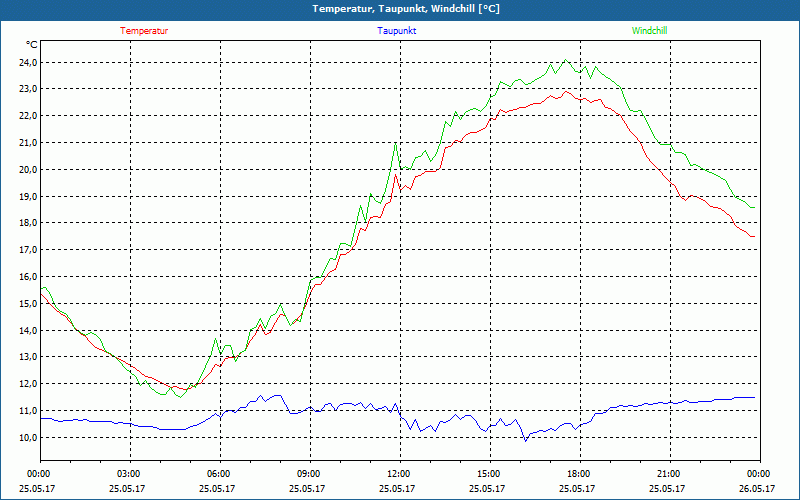This screenshot has width=800, height=500.
Task: Click the 17,0 y-axis value
Action: [28, 249]
